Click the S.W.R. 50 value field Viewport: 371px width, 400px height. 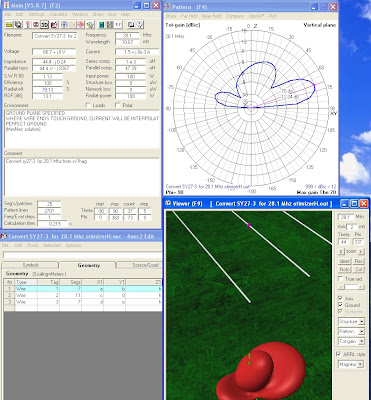[47, 76]
